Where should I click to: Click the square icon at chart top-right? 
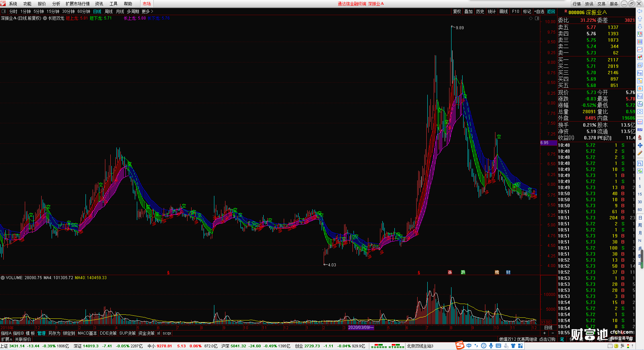pos(537,18)
